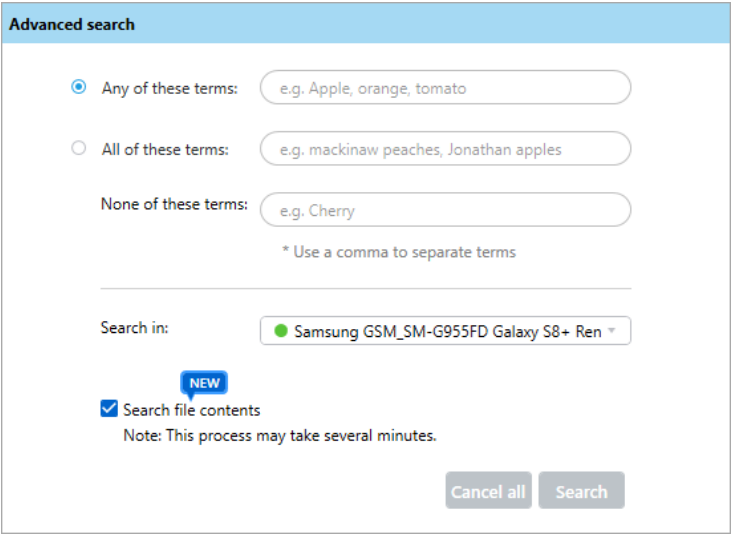Click the blue NEW badge icon
This screenshot has width=733, height=536.
pyautogui.click(x=204, y=383)
